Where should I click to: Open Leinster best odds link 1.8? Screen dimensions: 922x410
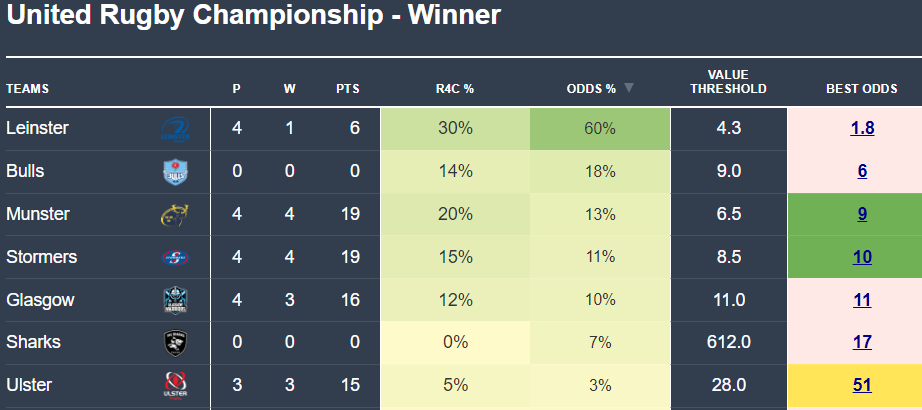[862, 129]
